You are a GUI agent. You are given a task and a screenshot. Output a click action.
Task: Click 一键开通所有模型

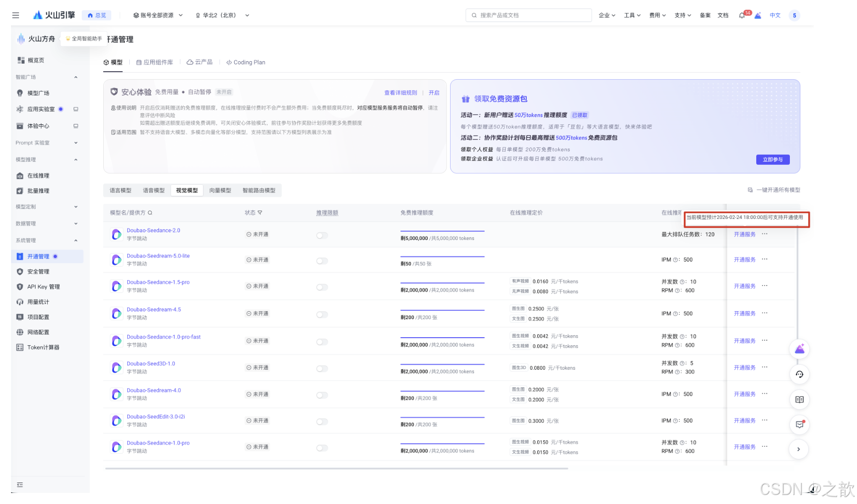pos(774,190)
